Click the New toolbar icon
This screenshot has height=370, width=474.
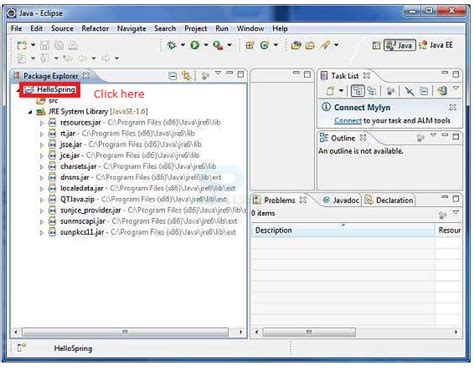tap(22, 45)
